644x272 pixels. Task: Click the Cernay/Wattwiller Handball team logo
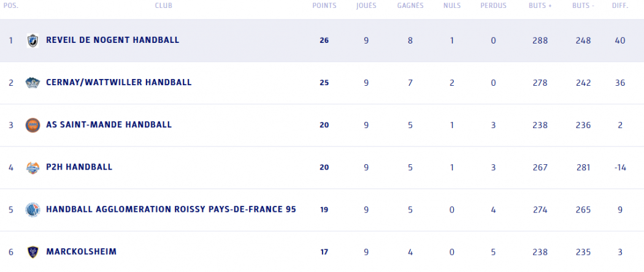click(x=32, y=83)
